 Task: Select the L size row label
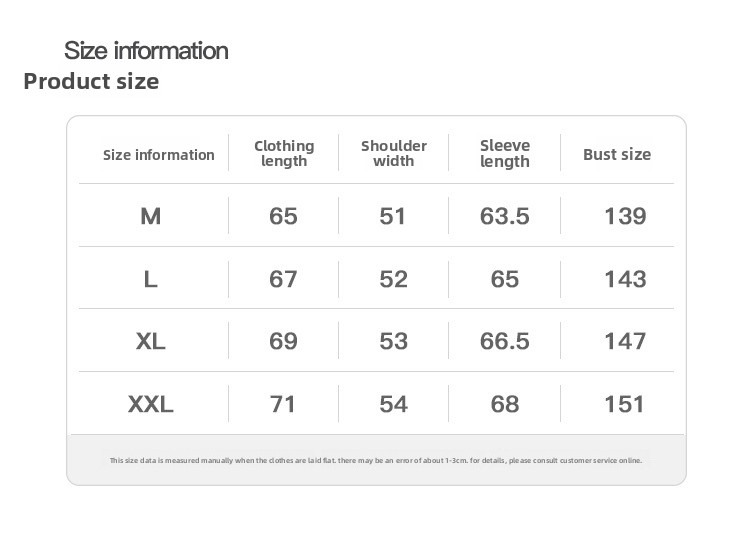151,279
